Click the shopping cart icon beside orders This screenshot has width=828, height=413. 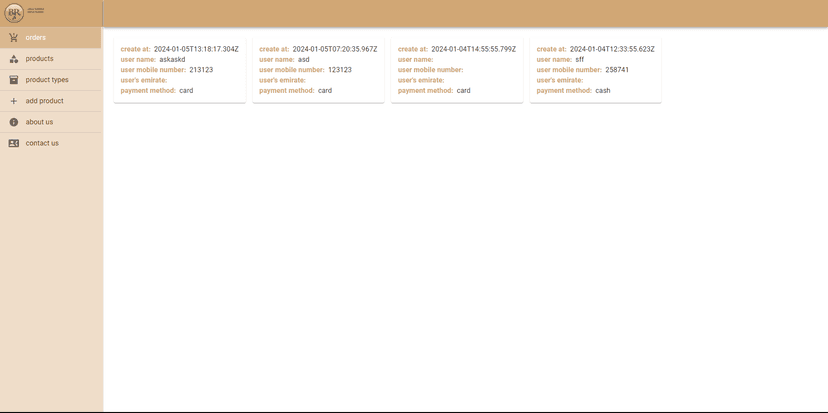[x=14, y=38]
